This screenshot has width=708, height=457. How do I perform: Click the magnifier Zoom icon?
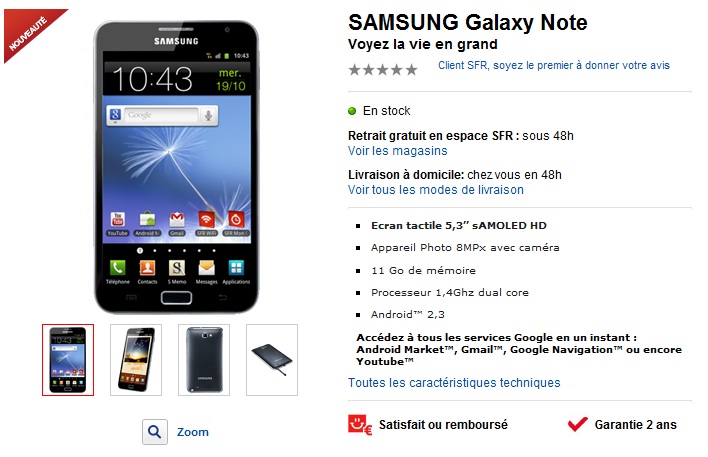coord(155,432)
